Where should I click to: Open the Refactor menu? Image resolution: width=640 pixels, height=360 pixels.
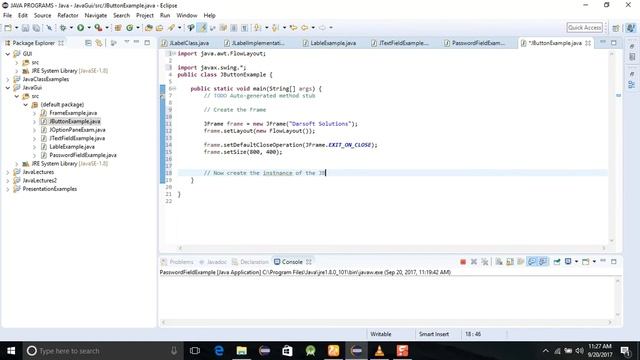[x=68, y=16]
